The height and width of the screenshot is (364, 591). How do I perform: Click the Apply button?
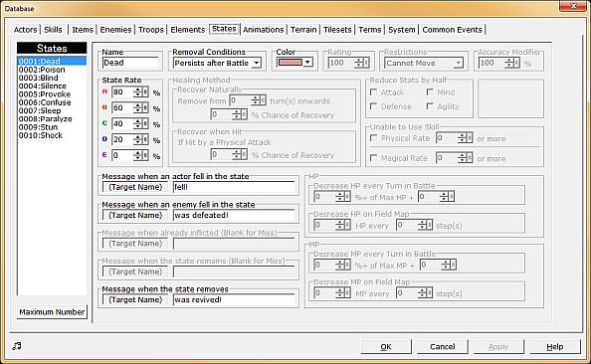pos(498,347)
